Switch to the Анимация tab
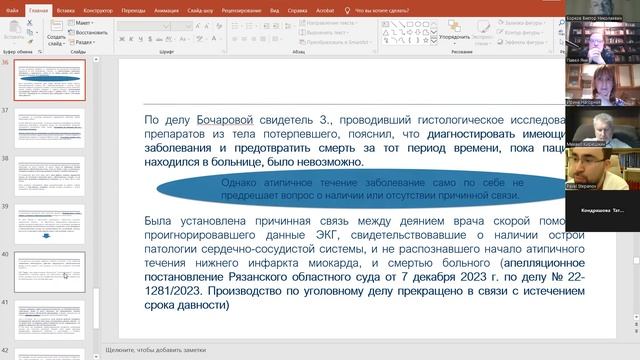This screenshot has height=360, width=640. (x=166, y=11)
